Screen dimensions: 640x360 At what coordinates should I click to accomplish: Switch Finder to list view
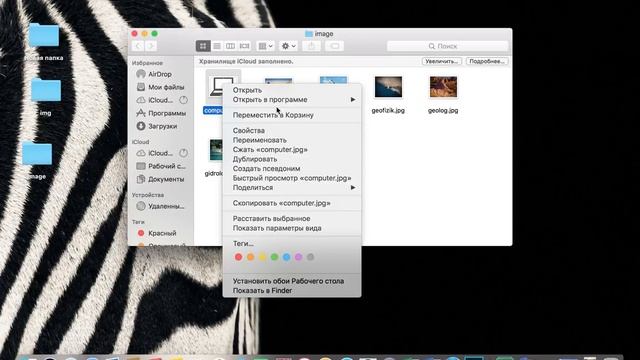pyautogui.click(x=217, y=46)
